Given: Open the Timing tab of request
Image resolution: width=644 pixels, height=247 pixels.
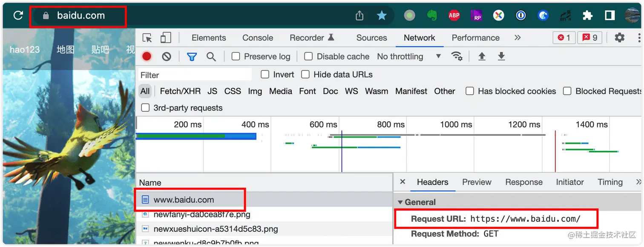Looking at the screenshot, I should [610, 182].
